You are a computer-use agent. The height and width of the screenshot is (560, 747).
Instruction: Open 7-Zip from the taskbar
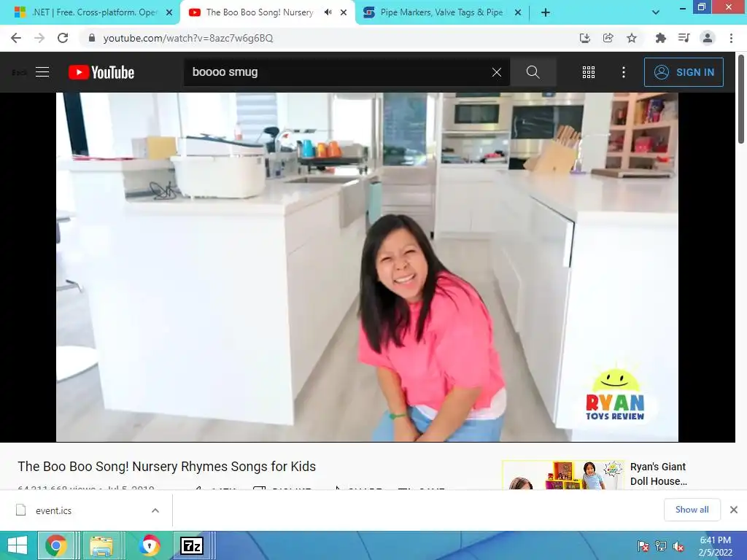[192, 545]
